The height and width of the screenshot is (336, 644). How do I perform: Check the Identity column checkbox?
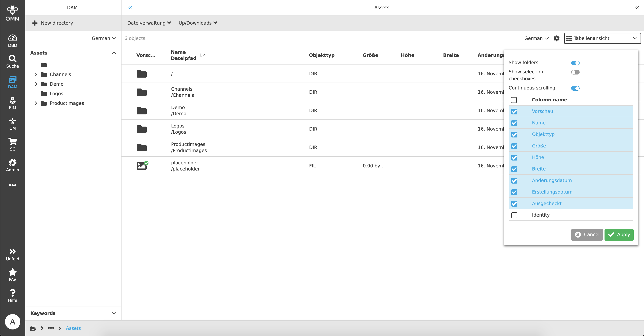pyautogui.click(x=514, y=215)
